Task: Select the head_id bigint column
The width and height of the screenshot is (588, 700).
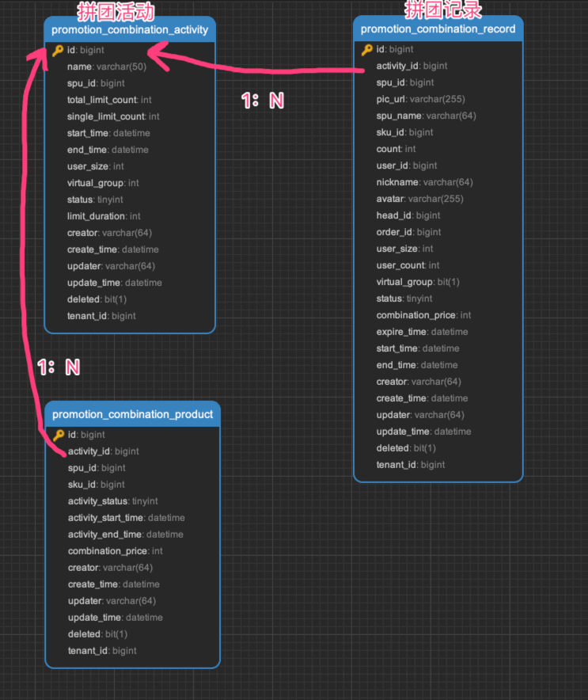Action: click(408, 215)
